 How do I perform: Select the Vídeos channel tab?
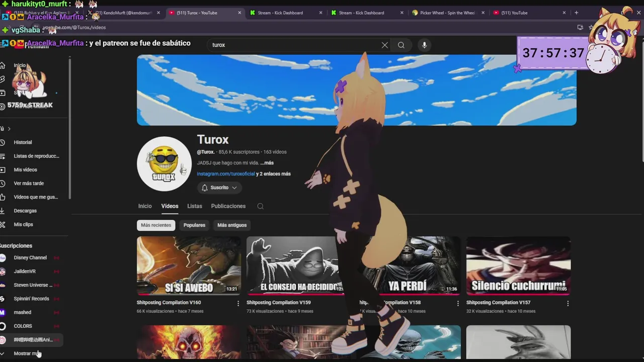170,206
